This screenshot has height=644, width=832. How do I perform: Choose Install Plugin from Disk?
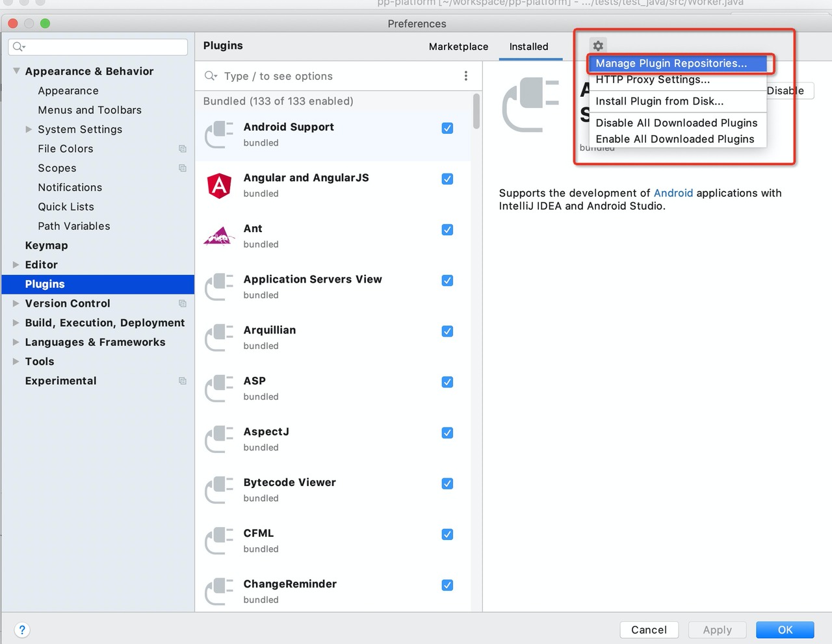pyautogui.click(x=678, y=101)
